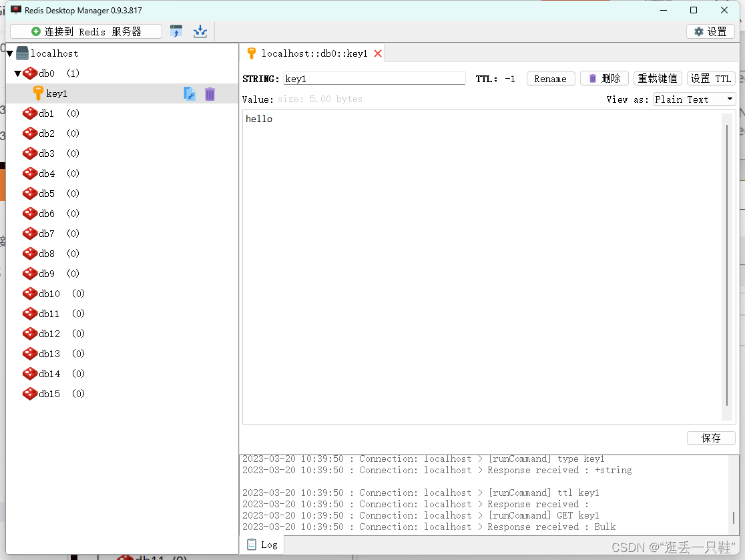
Task: Collapse the localhost connection tree
Action: [x=9, y=53]
